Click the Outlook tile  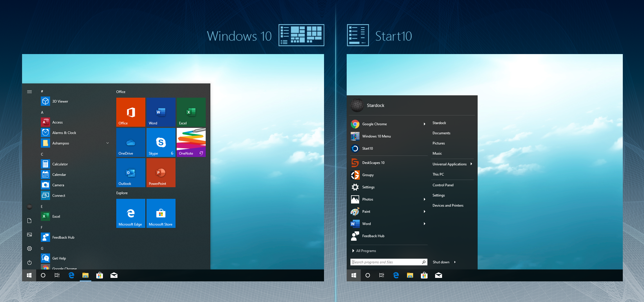131,173
